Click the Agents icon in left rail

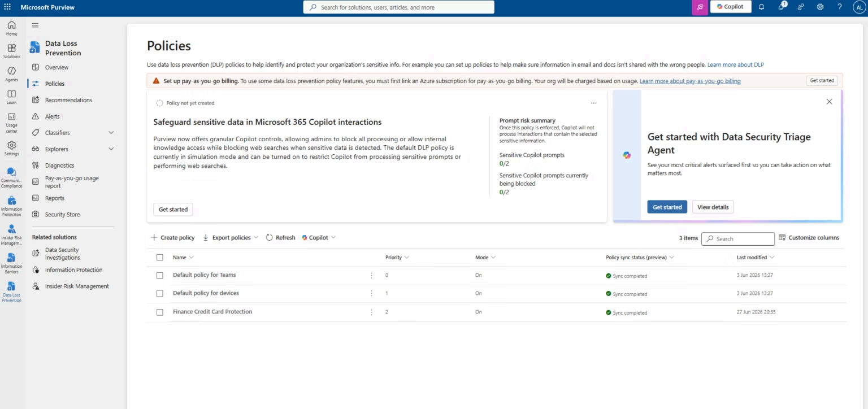tap(11, 74)
